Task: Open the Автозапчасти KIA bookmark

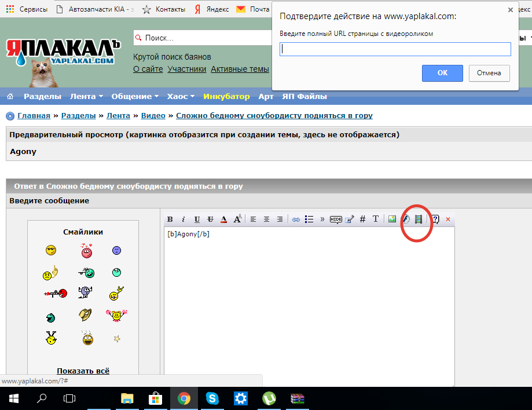Action: click(95, 9)
